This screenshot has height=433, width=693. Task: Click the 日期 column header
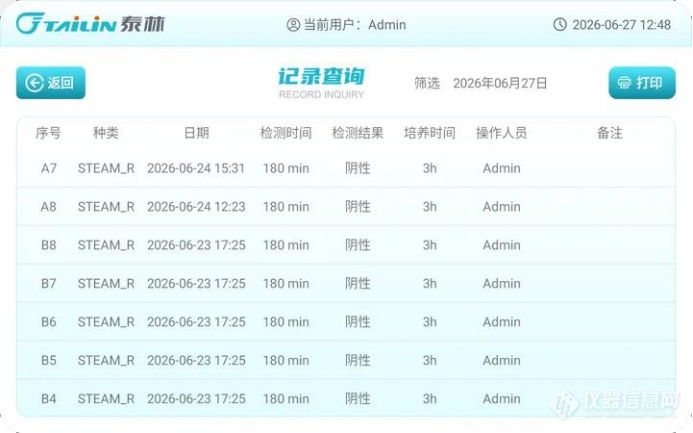(196, 133)
